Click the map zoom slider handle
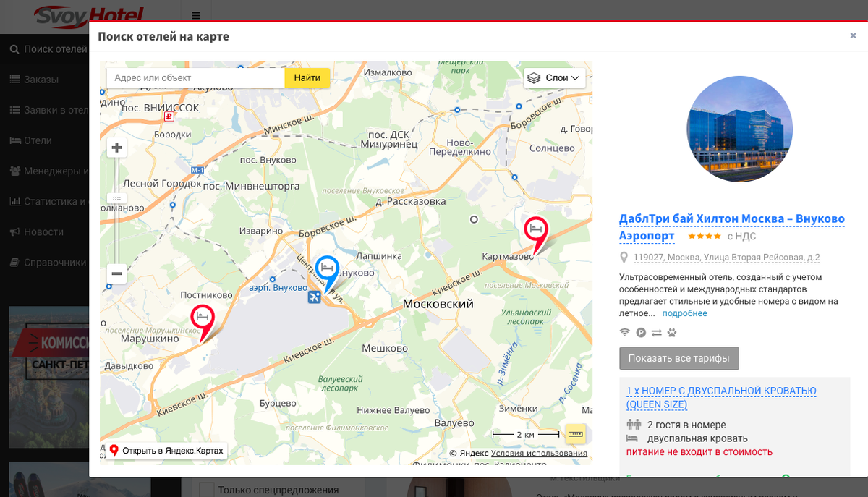Screen dimensions: 868x497 (x=116, y=198)
